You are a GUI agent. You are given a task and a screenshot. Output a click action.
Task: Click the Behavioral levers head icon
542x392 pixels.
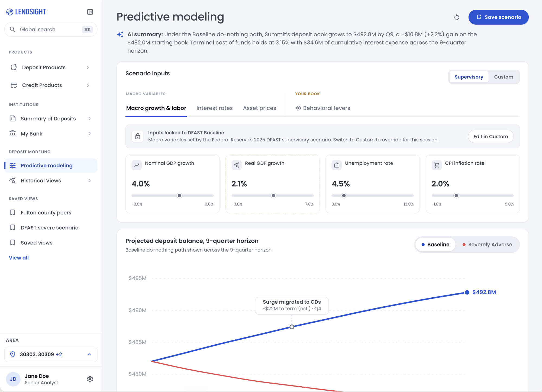tap(298, 108)
